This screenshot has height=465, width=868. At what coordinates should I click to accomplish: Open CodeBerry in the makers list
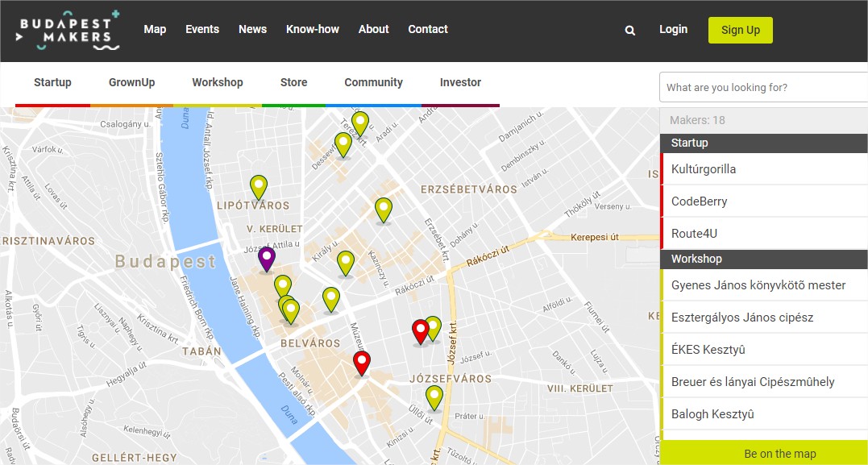pos(764,201)
